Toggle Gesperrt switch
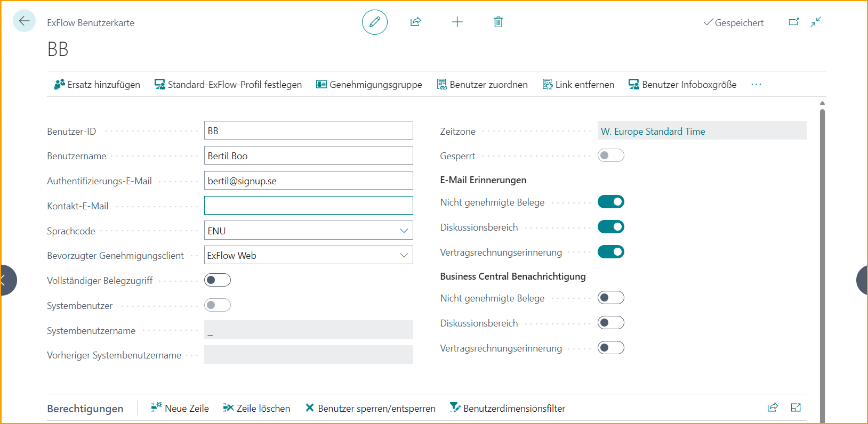Image resolution: width=868 pixels, height=424 pixels. (611, 156)
